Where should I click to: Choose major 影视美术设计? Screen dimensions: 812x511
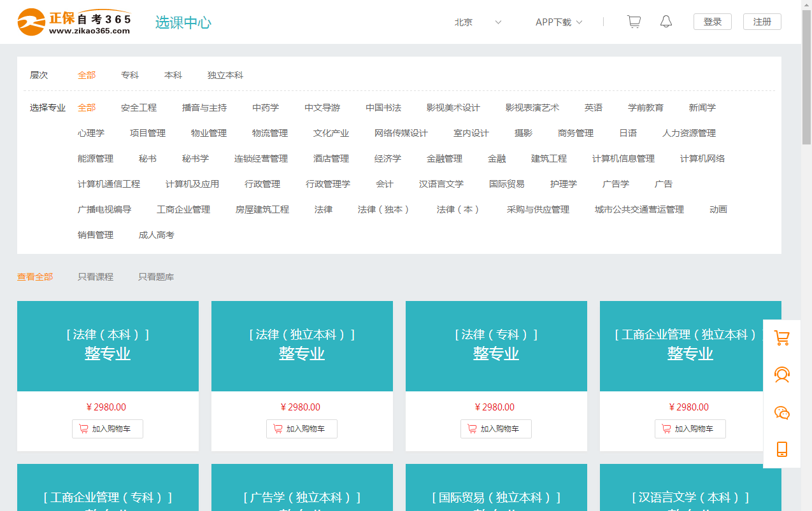[x=453, y=108]
